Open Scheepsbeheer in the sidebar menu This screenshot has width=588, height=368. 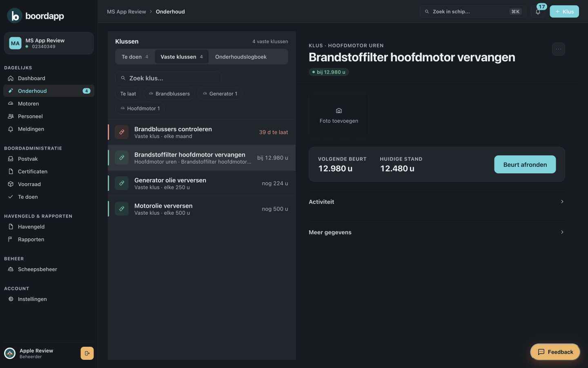(x=49, y=269)
